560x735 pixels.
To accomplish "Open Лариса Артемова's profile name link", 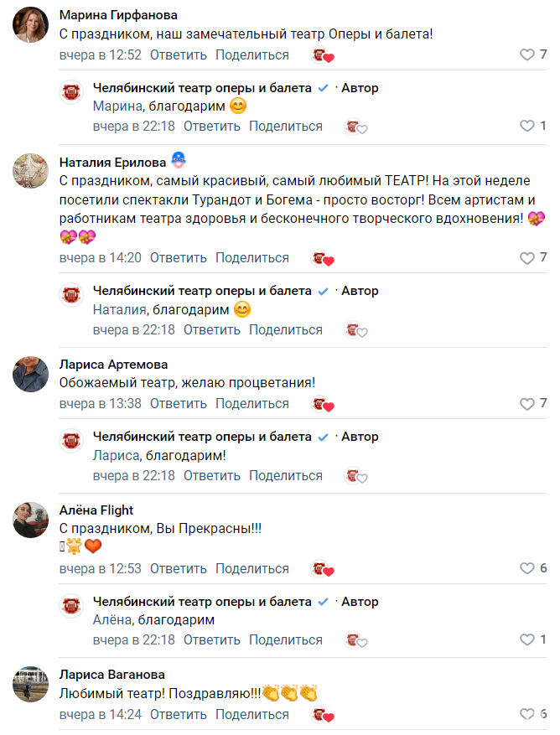I will (x=113, y=365).
